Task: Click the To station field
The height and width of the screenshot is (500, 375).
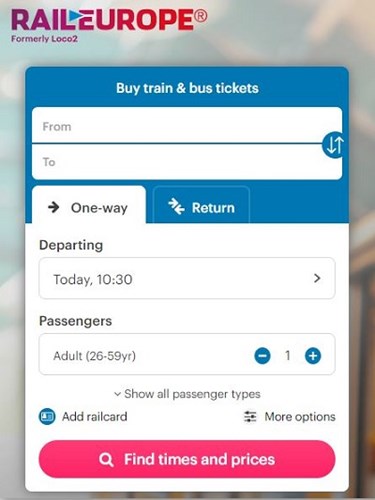Action: [187, 162]
